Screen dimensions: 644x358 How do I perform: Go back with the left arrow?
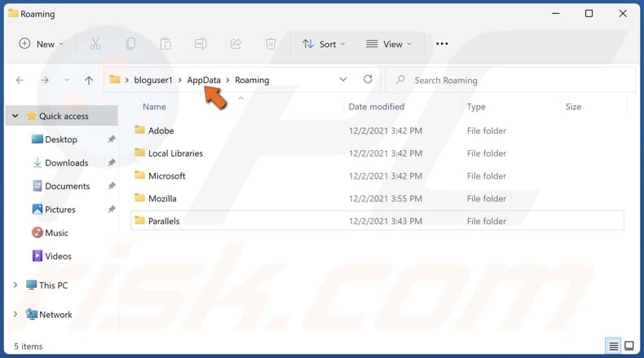click(20, 80)
